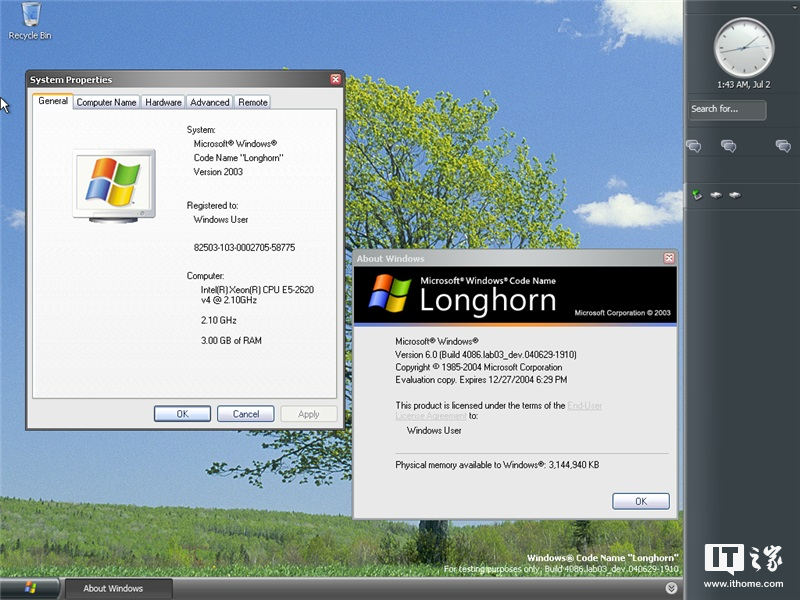
Task: Click Apply in System Properties
Action: point(309,414)
